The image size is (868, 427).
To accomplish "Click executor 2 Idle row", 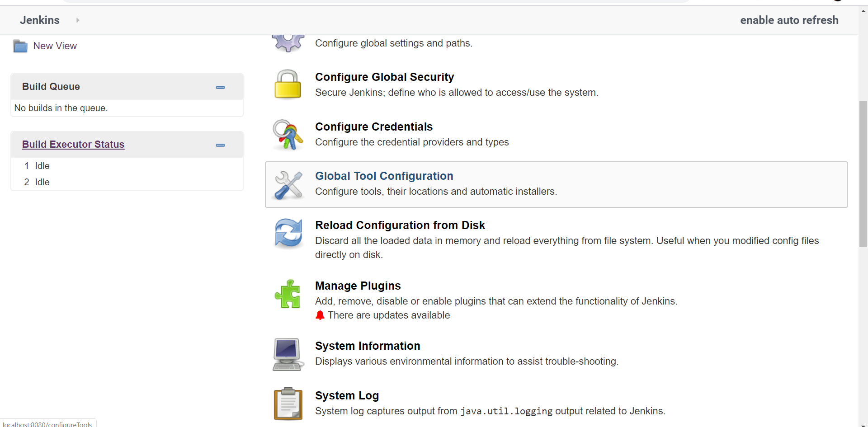I will click(x=127, y=183).
